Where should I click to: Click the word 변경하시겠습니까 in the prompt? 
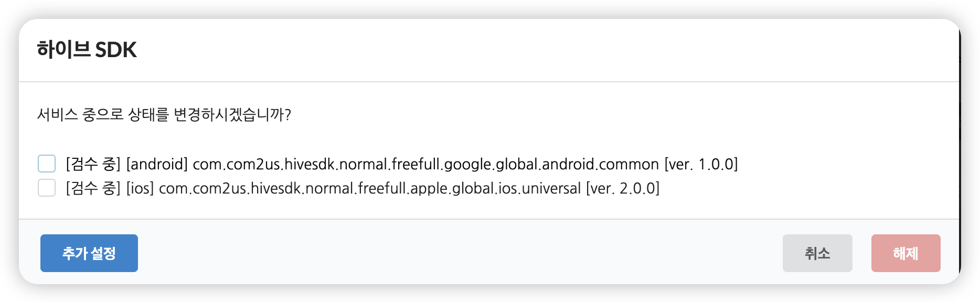232,114
